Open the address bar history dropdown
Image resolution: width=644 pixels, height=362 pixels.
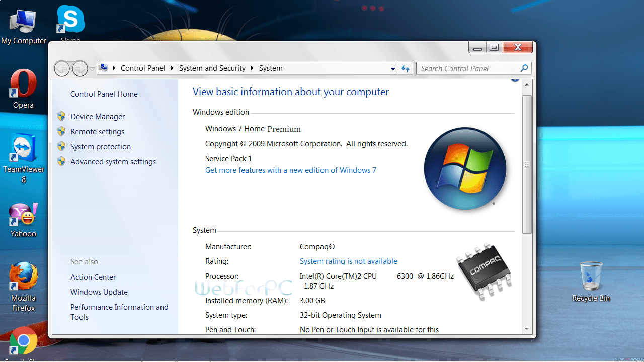pos(393,68)
